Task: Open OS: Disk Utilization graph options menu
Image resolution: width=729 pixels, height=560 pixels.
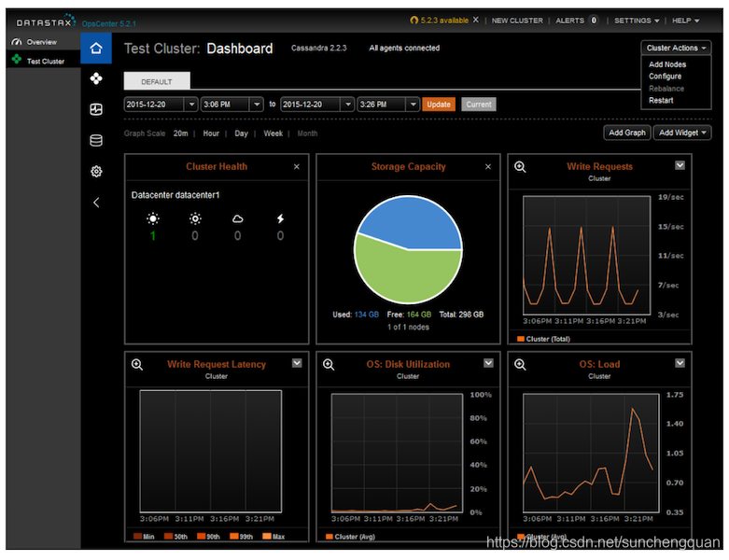Action: point(488,363)
